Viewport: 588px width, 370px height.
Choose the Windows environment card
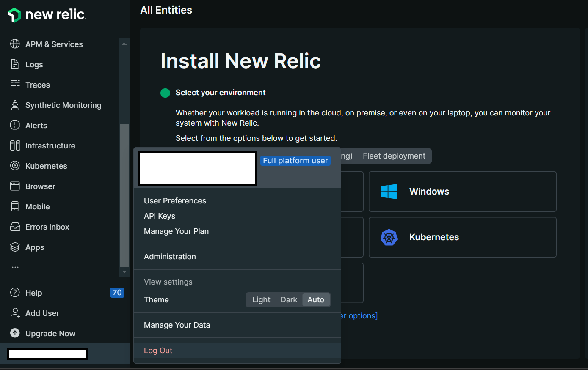coord(462,192)
